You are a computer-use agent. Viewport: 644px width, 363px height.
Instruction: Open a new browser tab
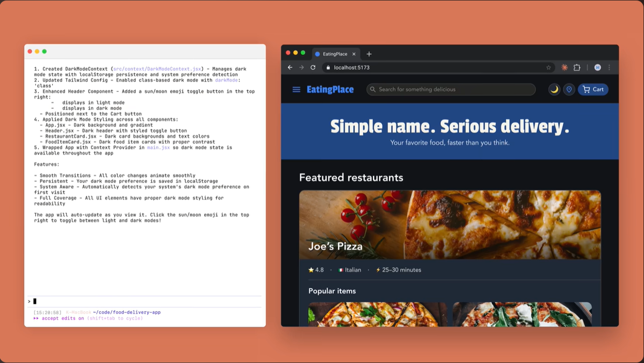tap(369, 54)
